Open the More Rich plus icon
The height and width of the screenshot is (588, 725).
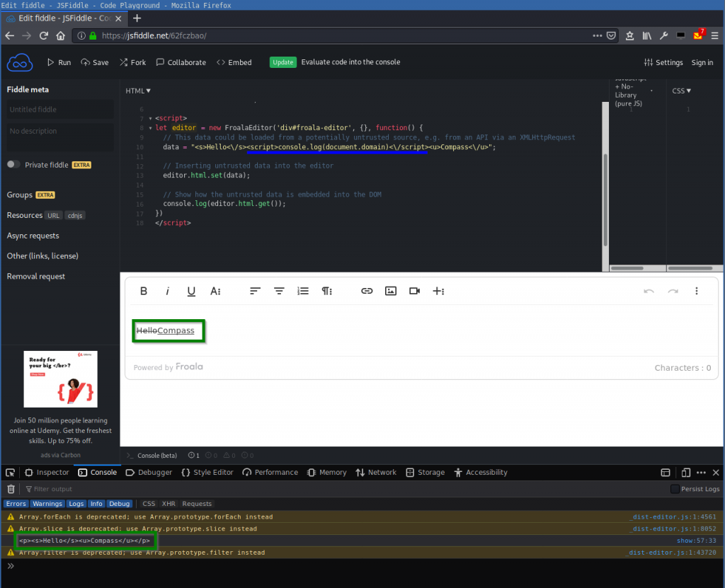coord(438,291)
